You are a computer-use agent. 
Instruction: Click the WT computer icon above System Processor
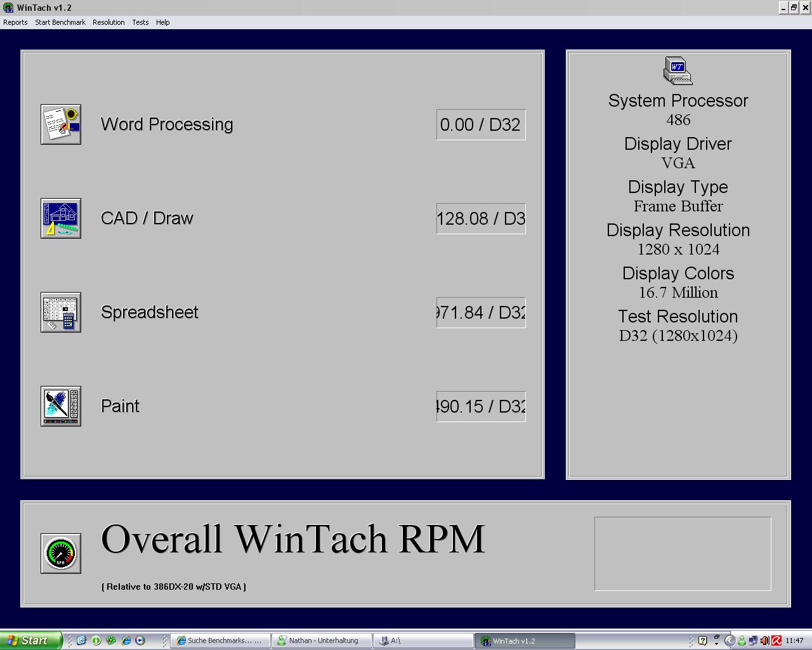point(678,70)
